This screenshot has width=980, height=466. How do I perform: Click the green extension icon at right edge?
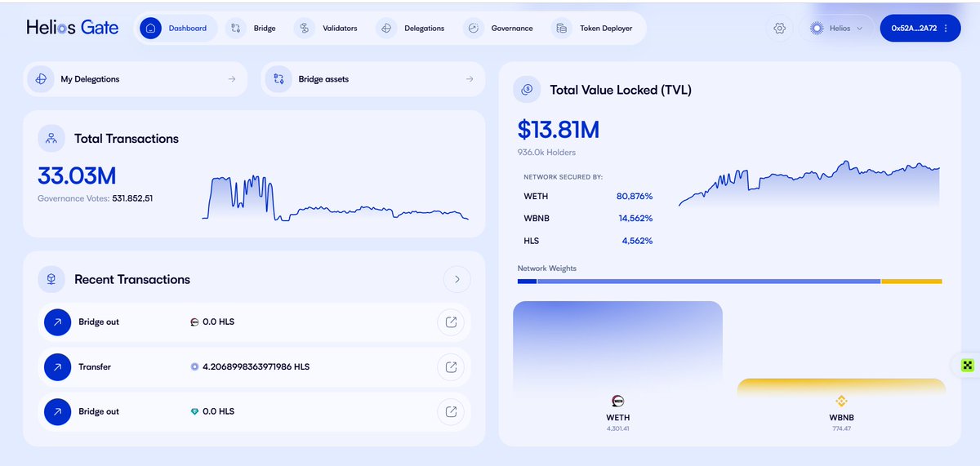(969, 365)
